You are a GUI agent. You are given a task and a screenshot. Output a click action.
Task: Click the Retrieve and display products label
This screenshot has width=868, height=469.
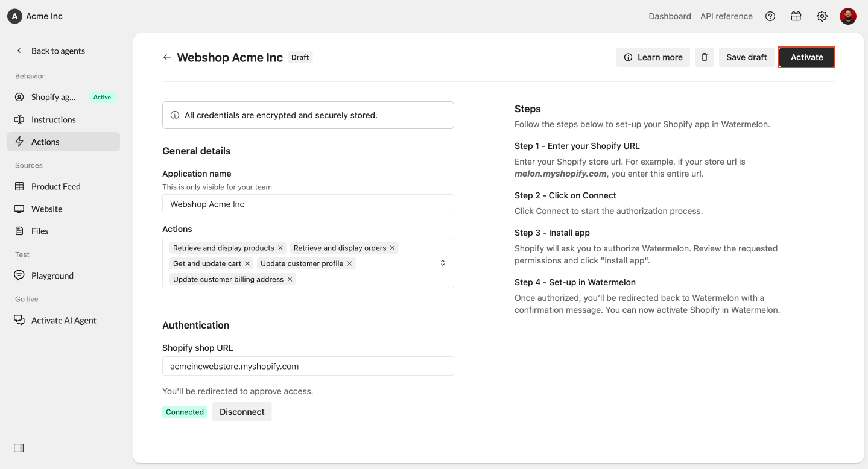point(224,248)
